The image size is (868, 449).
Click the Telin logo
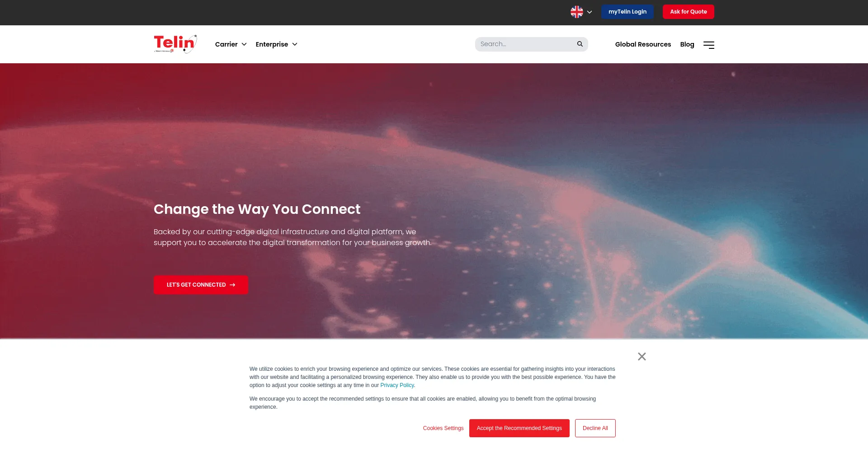pyautogui.click(x=175, y=44)
